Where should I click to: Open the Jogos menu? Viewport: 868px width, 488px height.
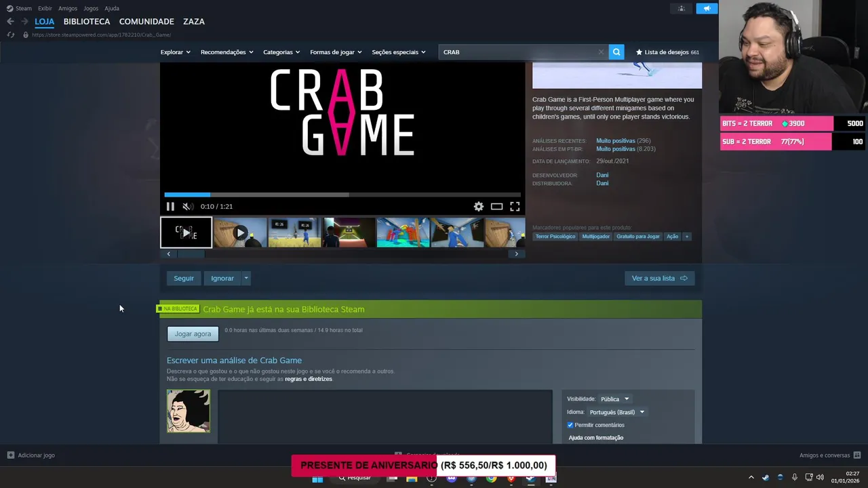pos(90,8)
